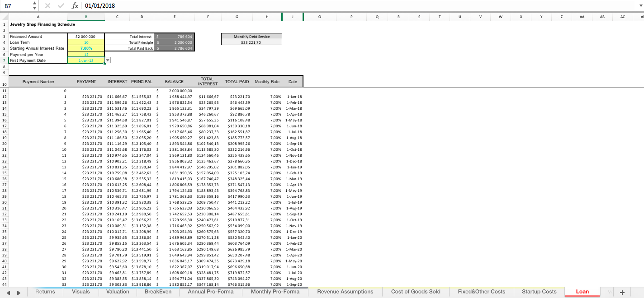Add a new worksheet with the plus icon

click(x=623, y=292)
